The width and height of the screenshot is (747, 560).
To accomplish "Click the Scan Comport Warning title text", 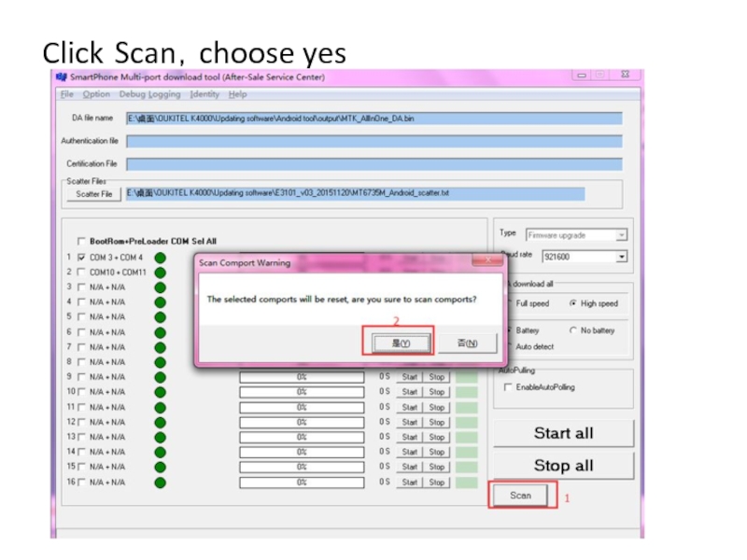I will tap(245, 263).
